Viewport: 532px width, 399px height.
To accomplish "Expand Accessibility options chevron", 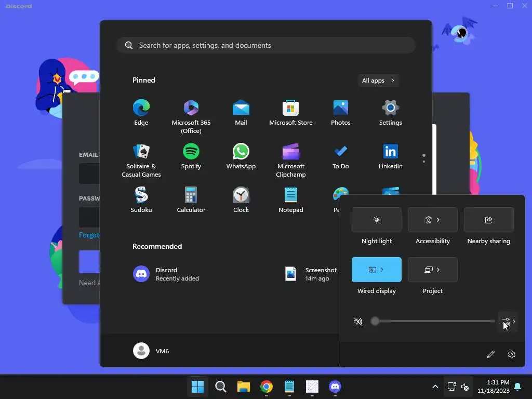I will pyautogui.click(x=438, y=220).
